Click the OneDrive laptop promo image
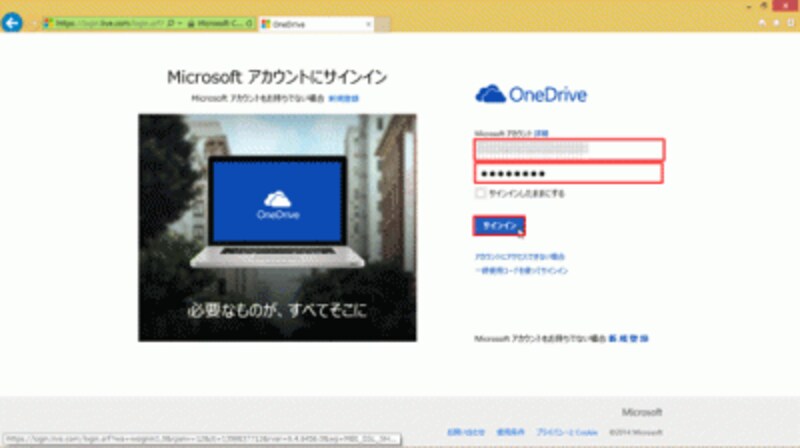 tap(277, 228)
